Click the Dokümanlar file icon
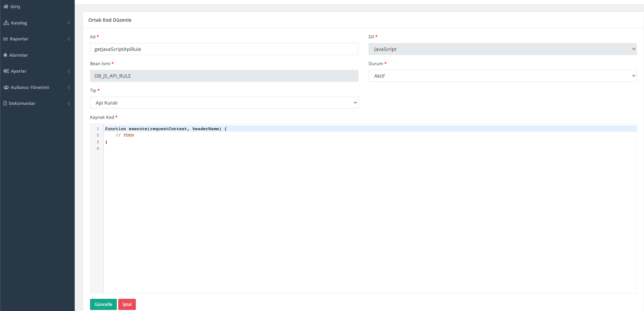Viewport: 644px width, 311px height. click(5, 103)
